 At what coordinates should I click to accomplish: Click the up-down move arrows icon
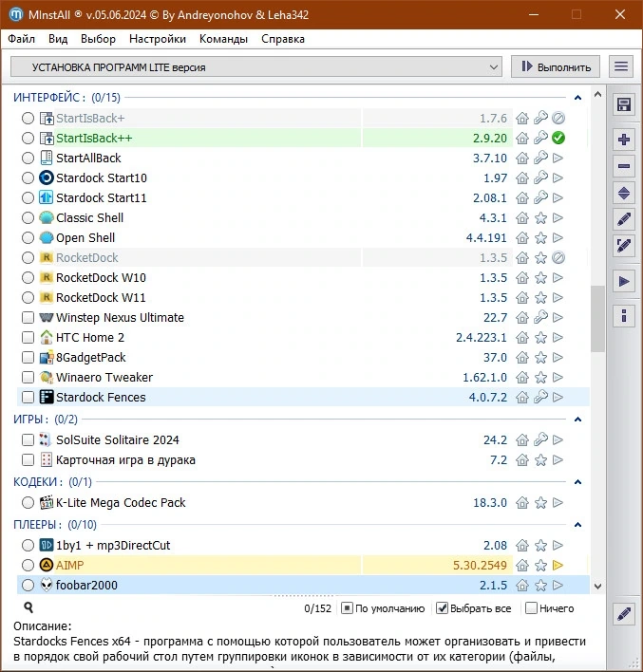point(624,194)
